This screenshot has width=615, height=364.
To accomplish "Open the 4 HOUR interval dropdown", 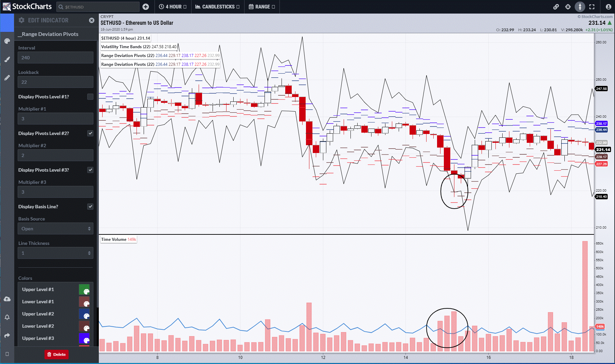I will (173, 7).
